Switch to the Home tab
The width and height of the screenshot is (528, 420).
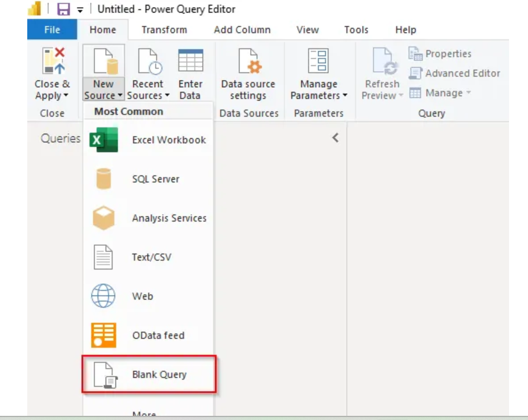(x=103, y=30)
